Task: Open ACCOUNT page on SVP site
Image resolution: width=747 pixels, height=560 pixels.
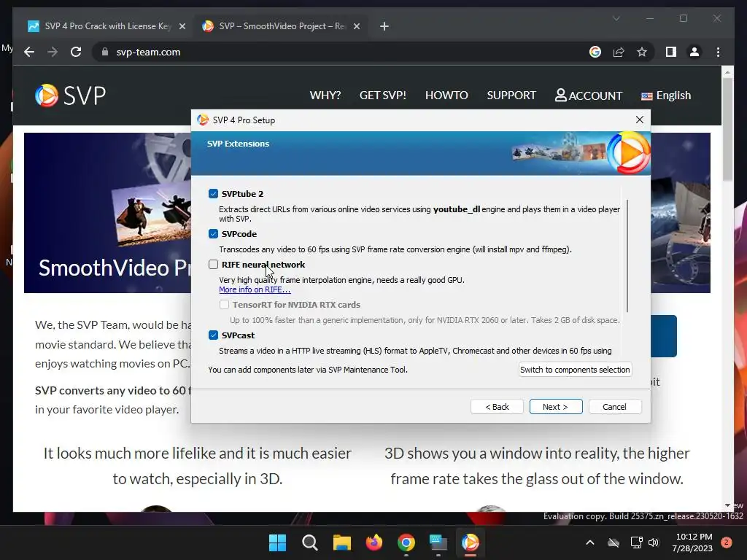Action: click(589, 96)
